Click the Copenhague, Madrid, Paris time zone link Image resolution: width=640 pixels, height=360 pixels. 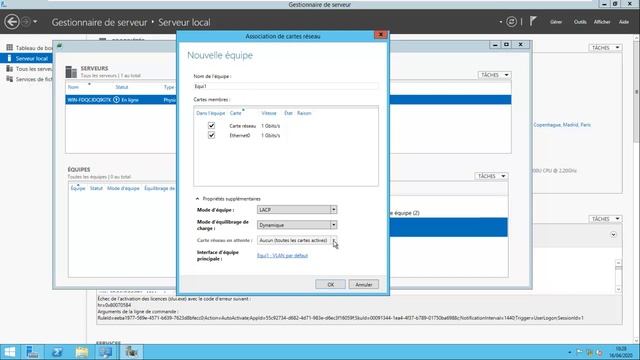[562, 125]
